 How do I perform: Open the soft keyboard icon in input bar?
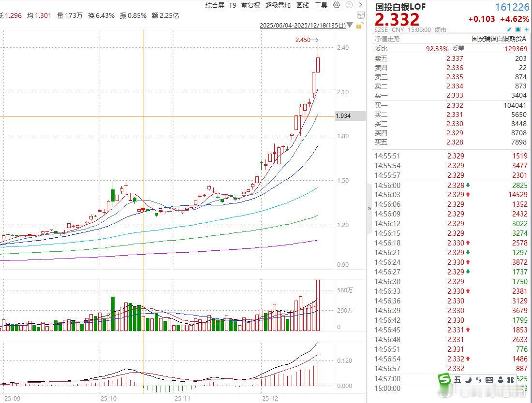(x=489, y=380)
